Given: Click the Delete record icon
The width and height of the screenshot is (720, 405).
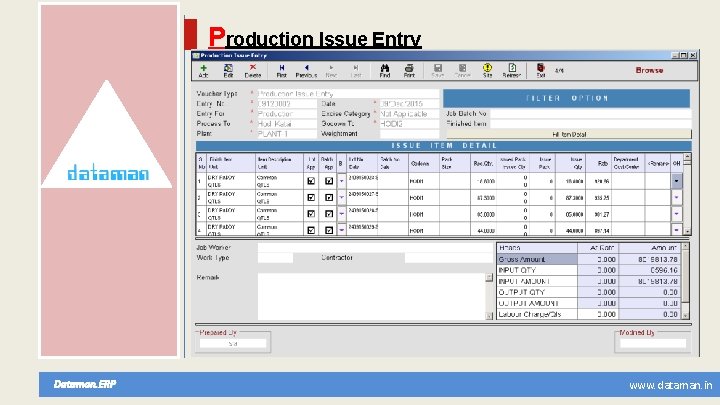Looking at the screenshot, I should (253, 71).
